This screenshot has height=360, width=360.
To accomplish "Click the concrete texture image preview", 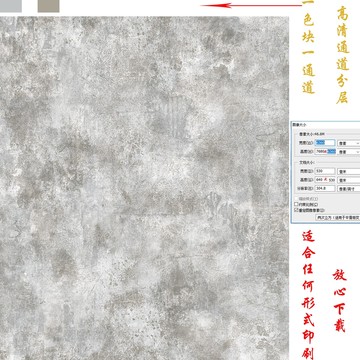I will [144, 188].
